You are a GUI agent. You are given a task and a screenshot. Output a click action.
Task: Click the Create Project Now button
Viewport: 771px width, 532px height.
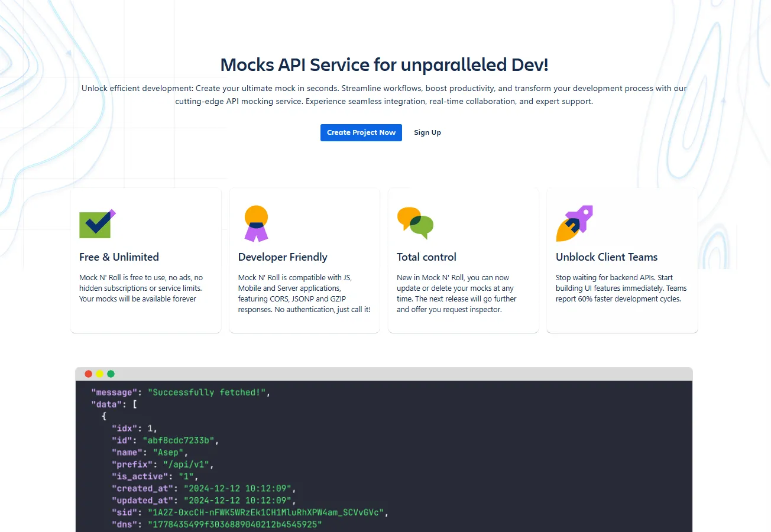pos(361,132)
